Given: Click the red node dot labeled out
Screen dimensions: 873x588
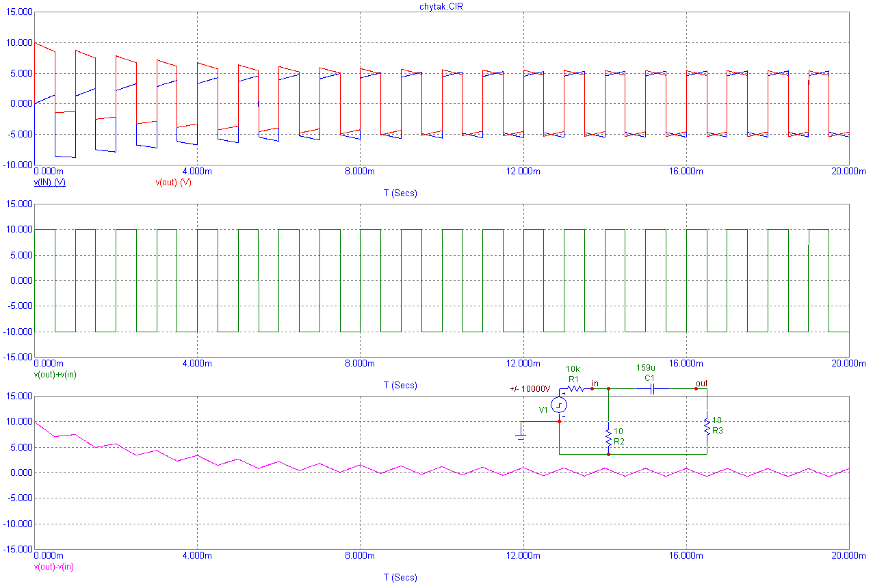Looking at the screenshot, I should click(x=696, y=388).
